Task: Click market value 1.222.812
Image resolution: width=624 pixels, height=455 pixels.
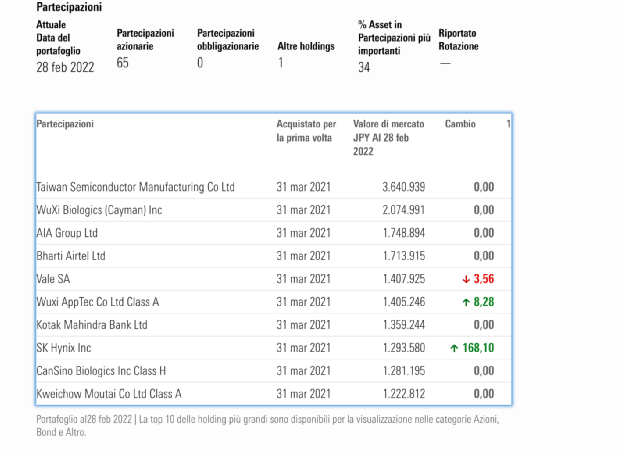Action: [404, 394]
